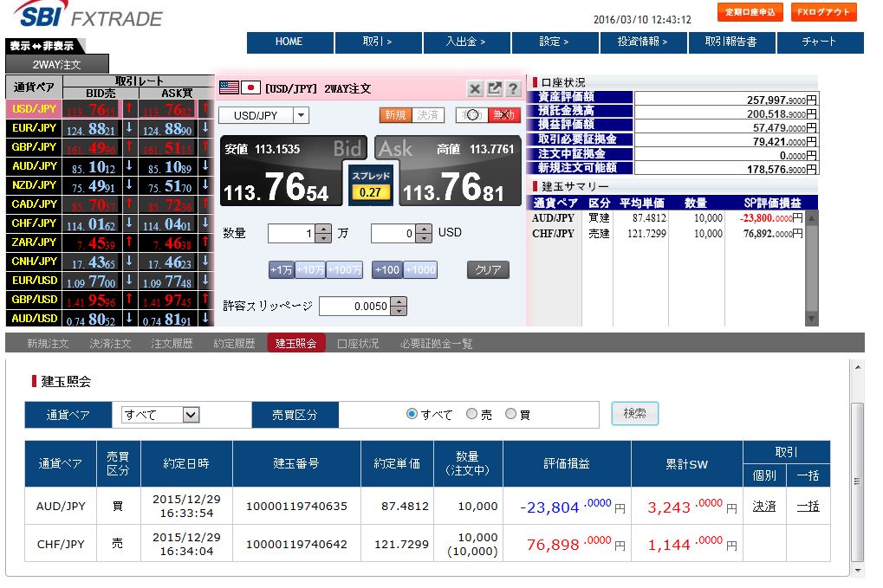Click 一括 link for AUD/JPY position
Viewport: 883px width, 588px height.
pos(808,507)
